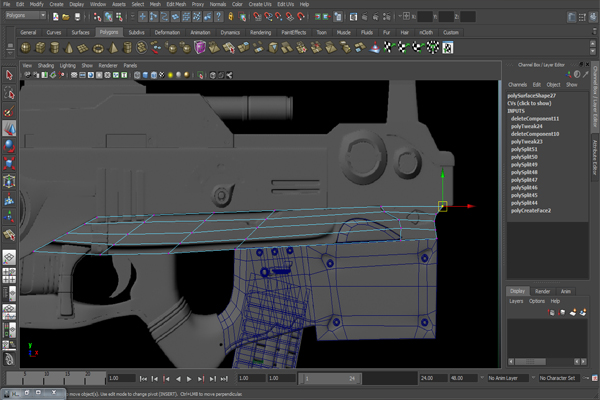The width and height of the screenshot is (600, 400).
Task: Open Channels menu in Channel Box
Action: [x=517, y=85]
